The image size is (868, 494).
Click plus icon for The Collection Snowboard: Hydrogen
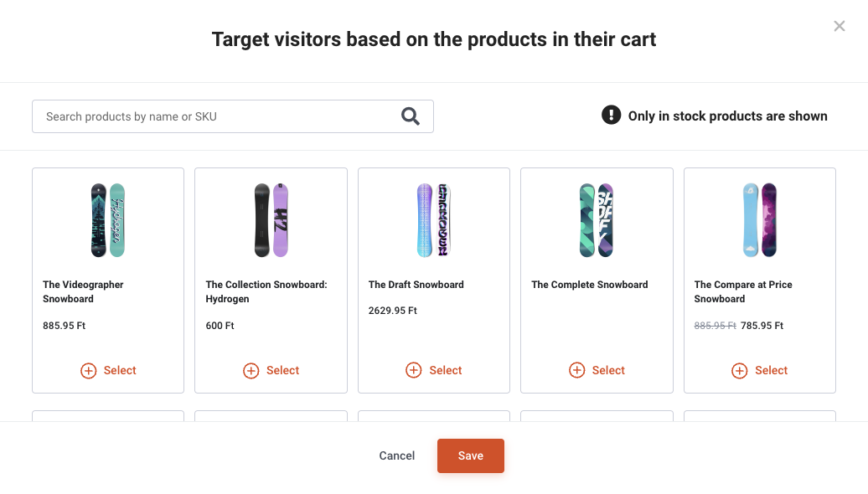[x=251, y=371]
